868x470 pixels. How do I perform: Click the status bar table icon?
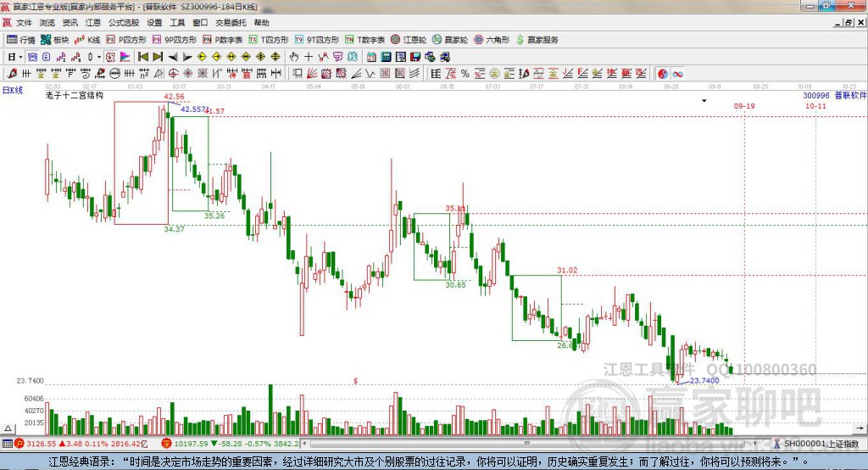(7, 444)
